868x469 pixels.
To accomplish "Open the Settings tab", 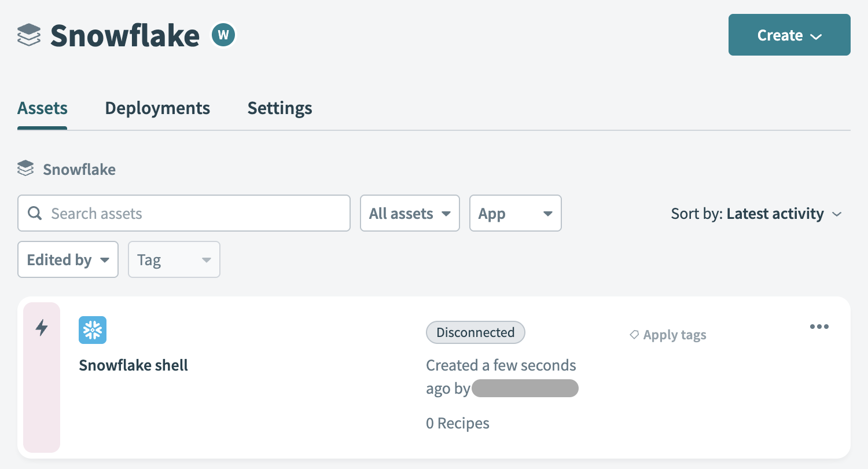I will (279, 108).
